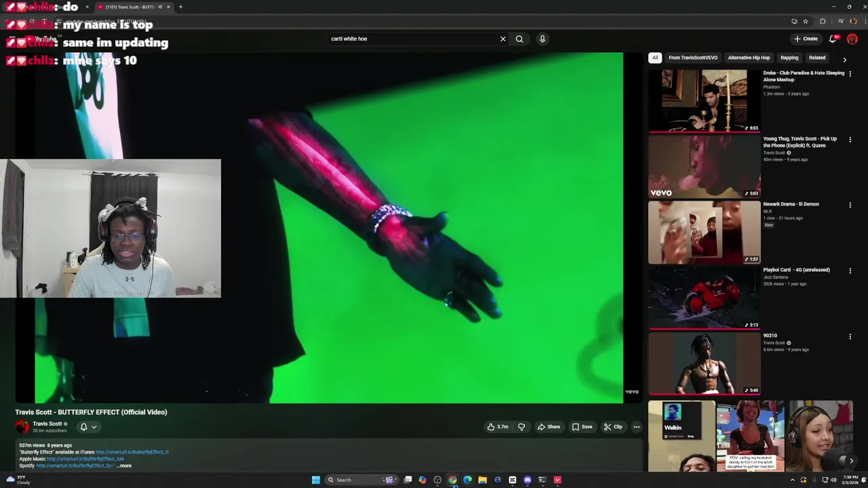Open a new browser tab
Screen dimensions: 868x488
(180, 7)
